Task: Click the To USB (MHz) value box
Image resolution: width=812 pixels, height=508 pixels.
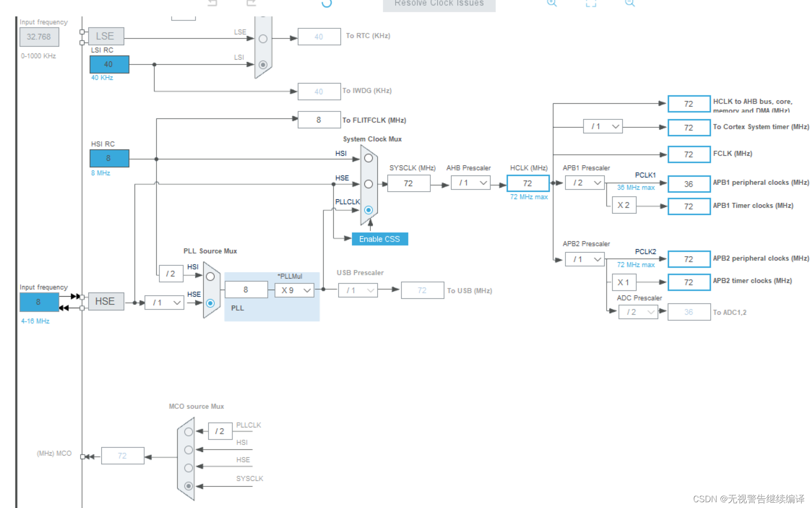Action: coord(422,290)
